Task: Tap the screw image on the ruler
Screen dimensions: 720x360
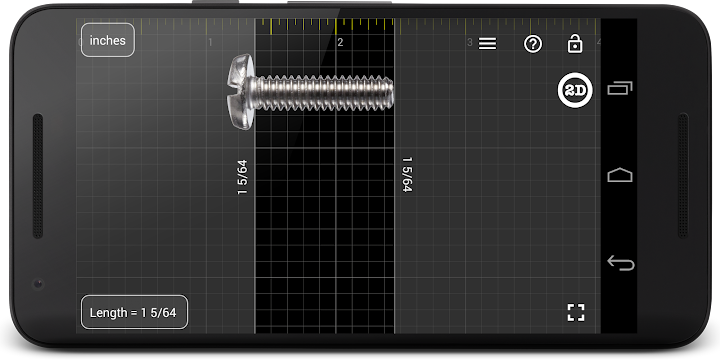Action: 310,91
